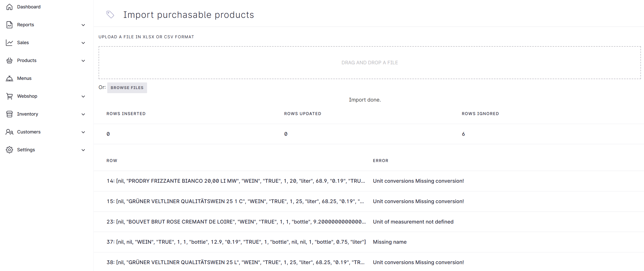Click the 'Missing name' error
The height and width of the screenshot is (271, 644).
tap(390, 242)
